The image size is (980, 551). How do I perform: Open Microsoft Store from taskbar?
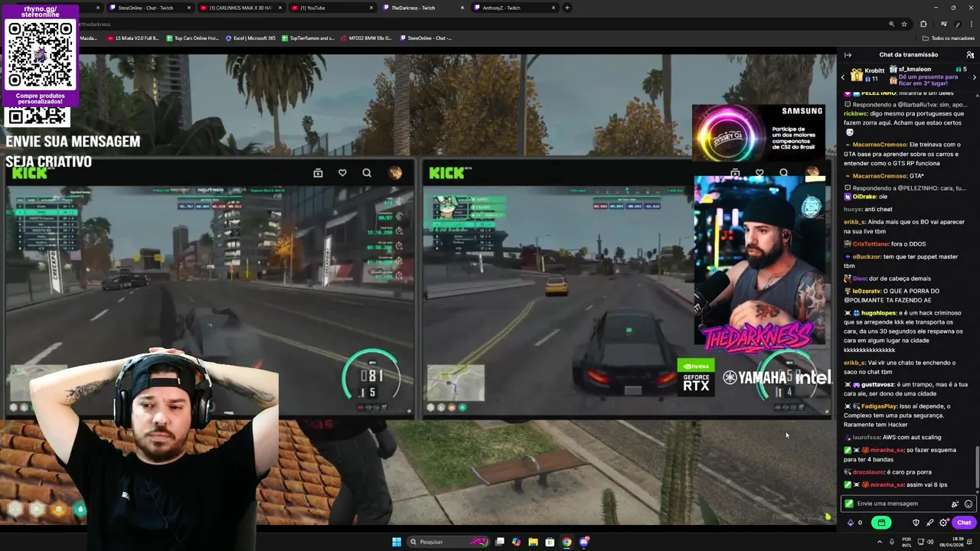(550, 542)
